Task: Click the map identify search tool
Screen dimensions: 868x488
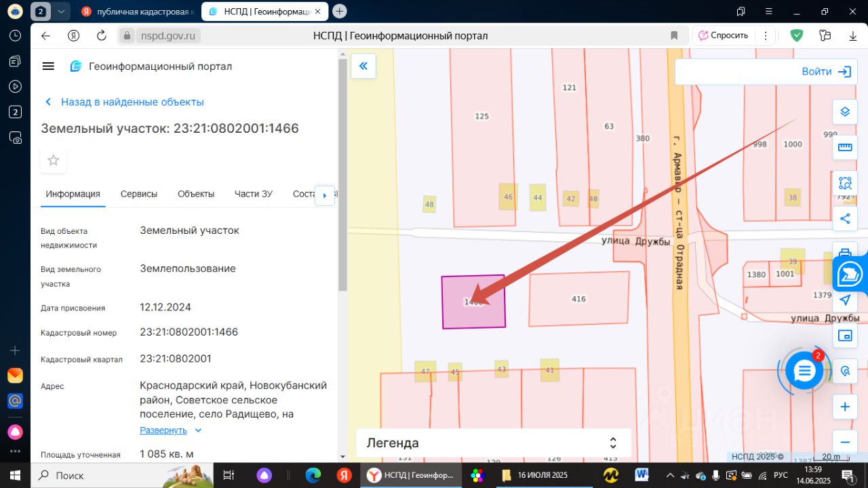Action: click(845, 371)
